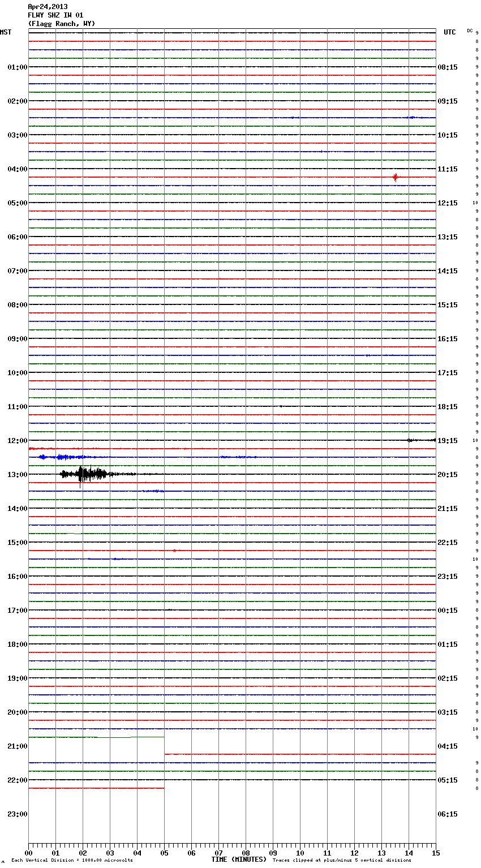Select the 21:00 MST time label

click(x=18, y=746)
